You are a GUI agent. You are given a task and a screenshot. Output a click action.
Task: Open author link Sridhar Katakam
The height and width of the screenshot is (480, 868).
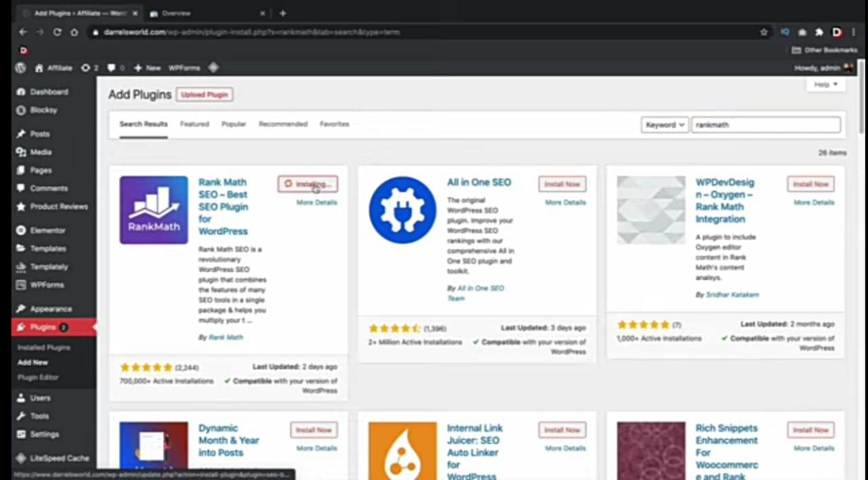click(732, 295)
